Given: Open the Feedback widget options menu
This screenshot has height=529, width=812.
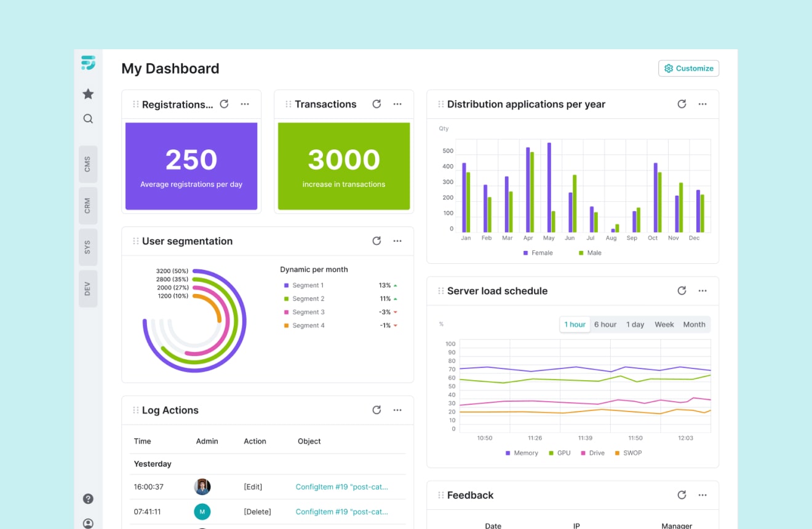Looking at the screenshot, I should [703, 495].
